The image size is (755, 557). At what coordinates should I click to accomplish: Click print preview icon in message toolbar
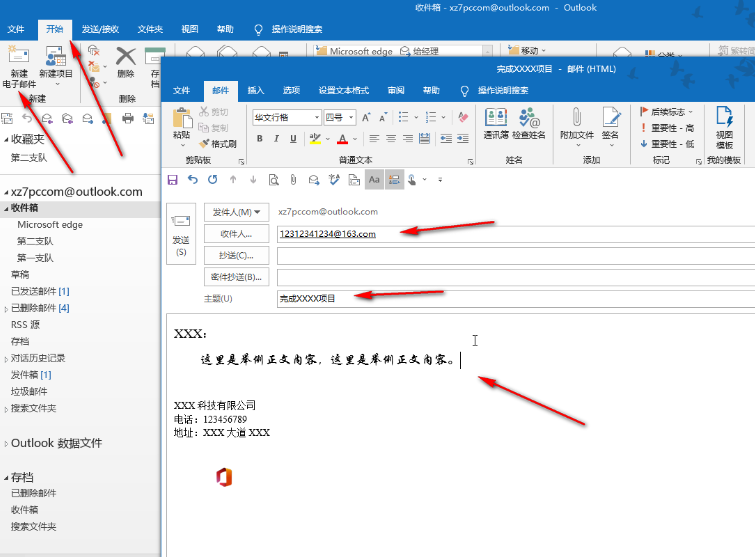273,180
